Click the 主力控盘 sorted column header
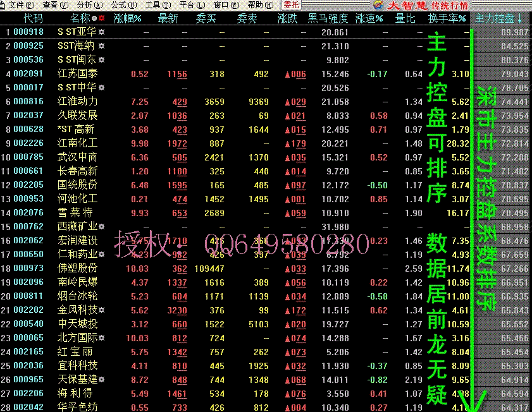The width and height of the screenshot is (532, 412). click(498, 18)
